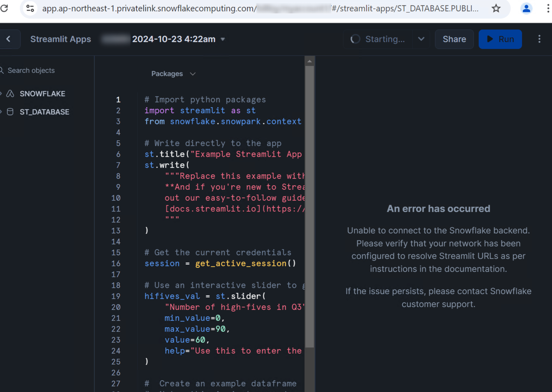Click the 'Unable to connect to the Snowflake backend' message
Image resolution: width=552 pixels, height=392 pixels.
pyautogui.click(x=438, y=249)
